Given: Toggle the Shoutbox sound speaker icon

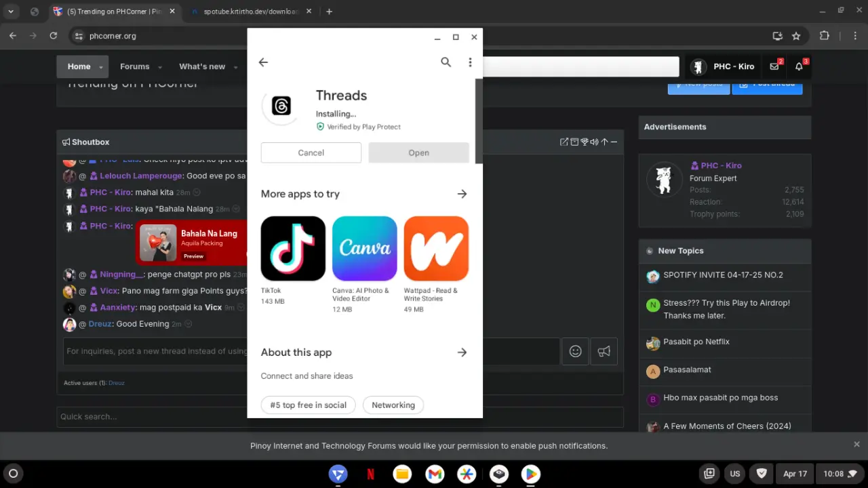Looking at the screenshot, I should [x=594, y=142].
